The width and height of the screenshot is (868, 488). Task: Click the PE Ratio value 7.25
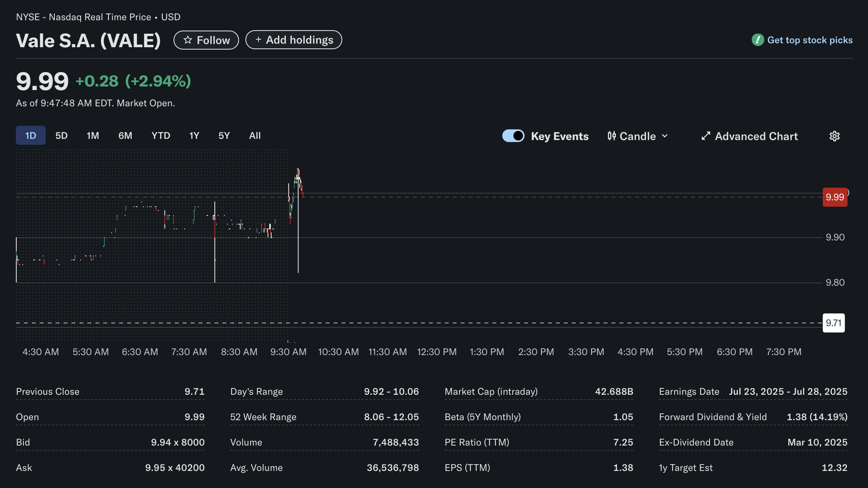click(x=623, y=442)
